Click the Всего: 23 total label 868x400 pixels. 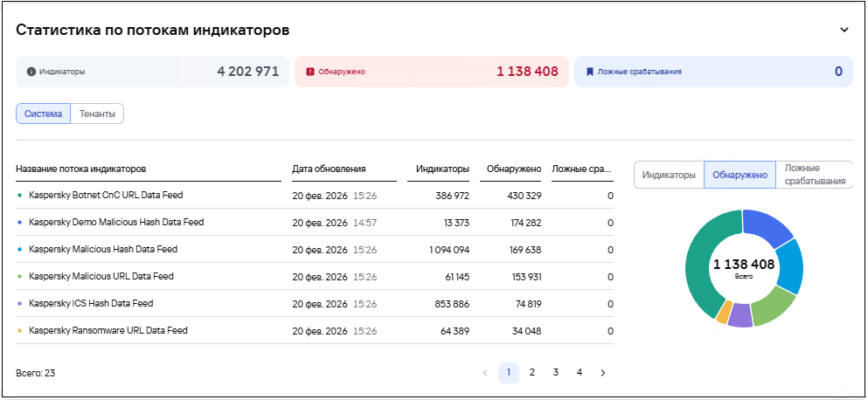(36, 374)
